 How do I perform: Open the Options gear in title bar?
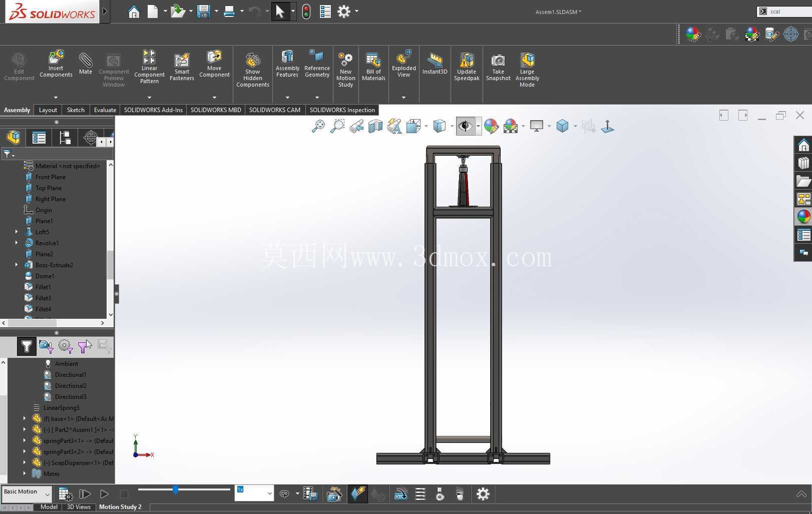click(x=343, y=12)
